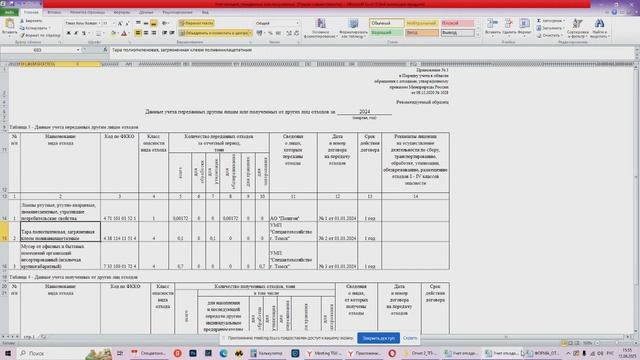Apply the Обычный (Normal) cell style
The width and height of the screenshot is (640, 360).
point(387,23)
